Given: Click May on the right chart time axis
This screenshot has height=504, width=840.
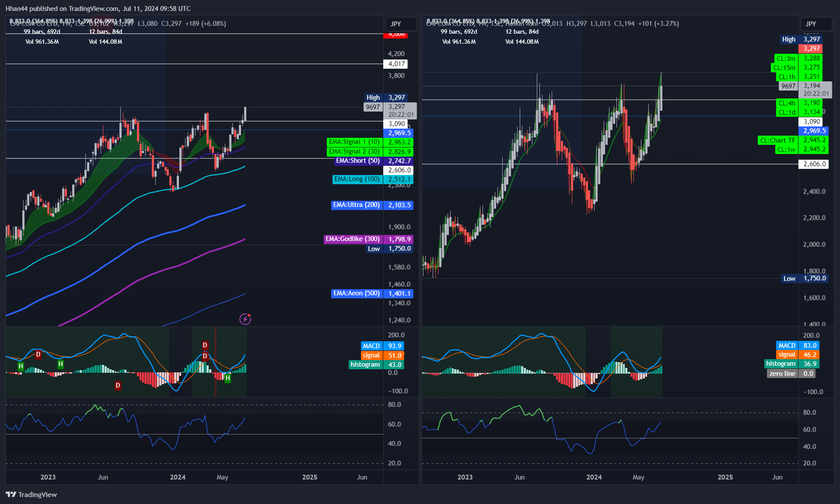Looking at the screenshot, I should [638, 477].
